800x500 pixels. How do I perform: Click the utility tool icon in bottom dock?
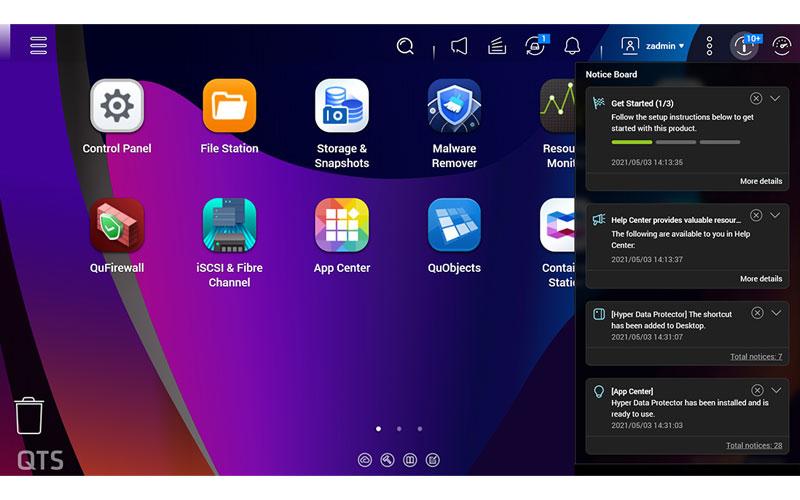pyautogui.click(x=387, y=460)
